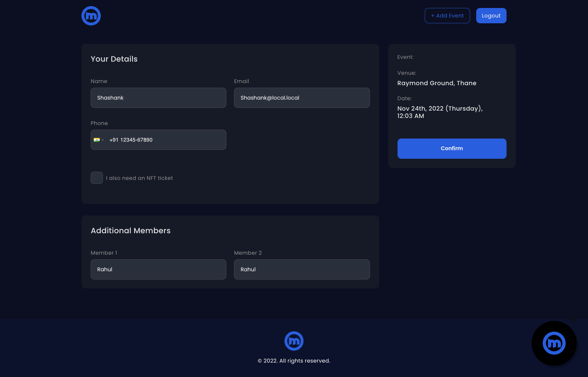Click the Email input field
The width and height of the screenshot is (588, 377).
click(302, 98)
